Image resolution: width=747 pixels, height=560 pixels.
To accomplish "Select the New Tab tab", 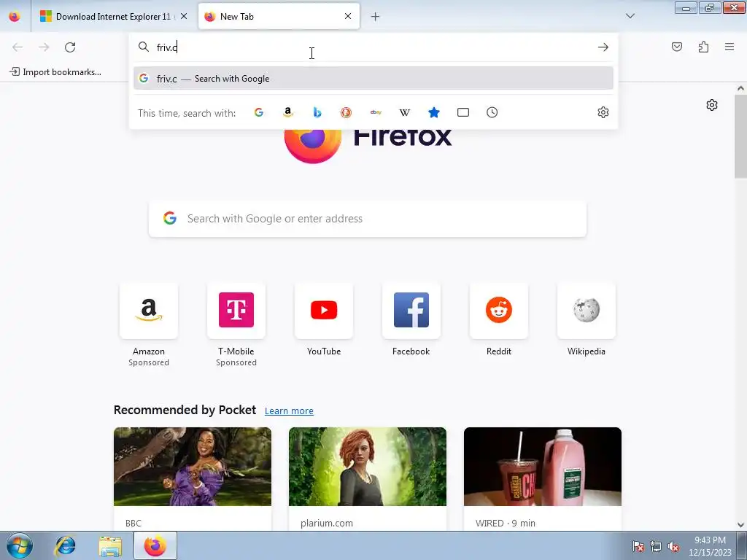I will point(279,16).
